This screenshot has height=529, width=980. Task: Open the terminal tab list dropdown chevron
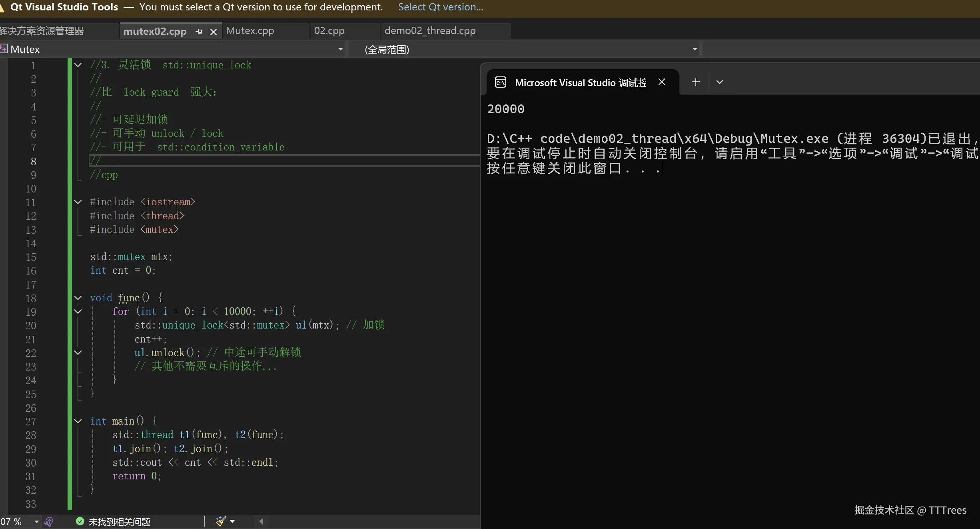click(719, 82)
